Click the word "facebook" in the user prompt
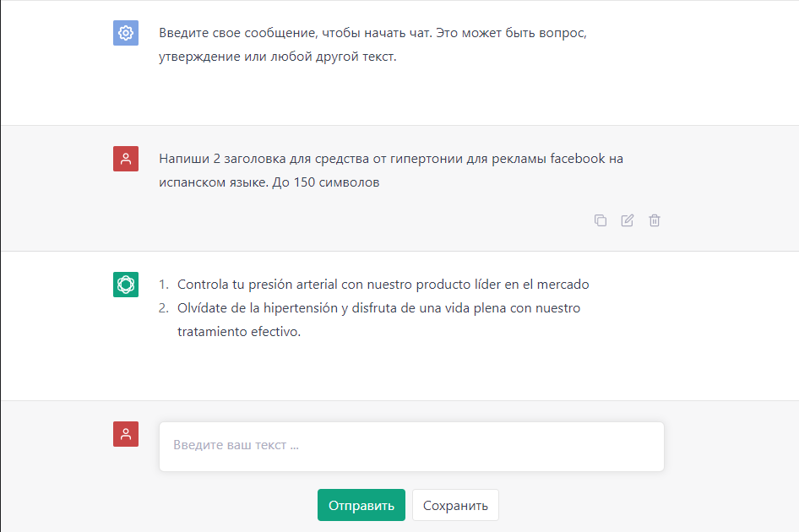The image size is (799, 532). 578,159
